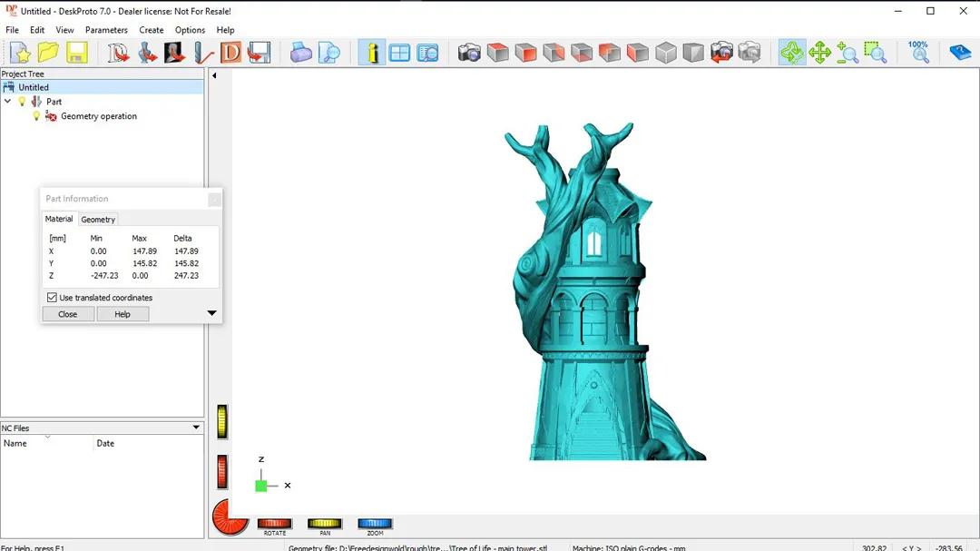Open the Options menu
Image resolution: width=980 pixels, height=551 pixels.
(x=190, y=30)
